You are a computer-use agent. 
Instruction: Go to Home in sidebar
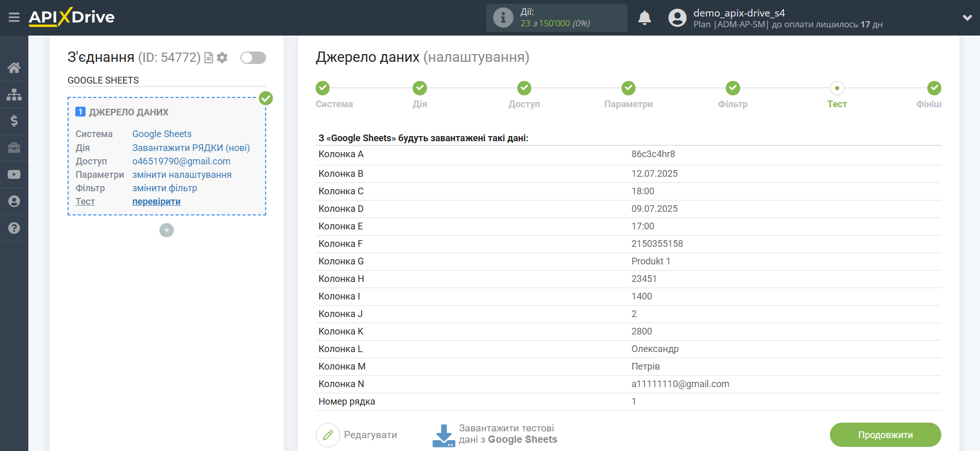pos(14,68)
